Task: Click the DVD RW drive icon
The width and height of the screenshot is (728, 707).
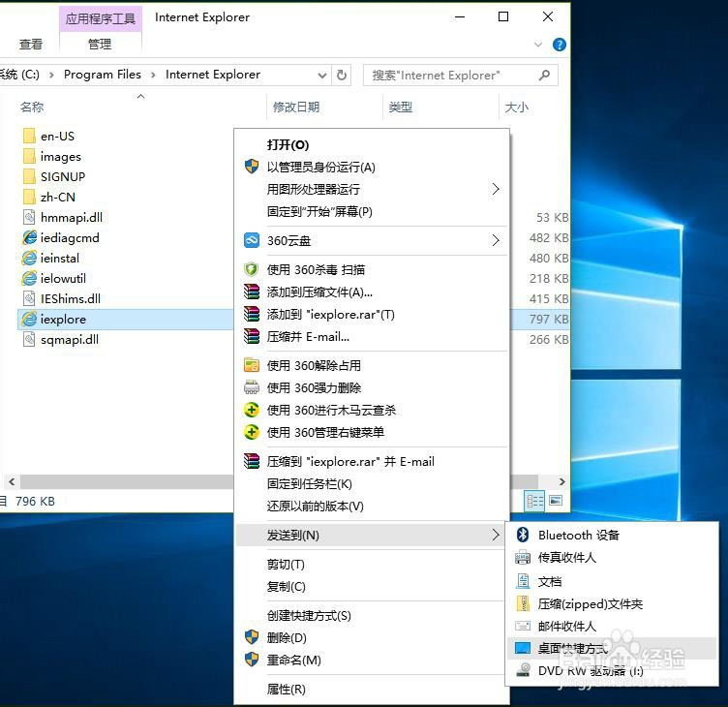Action: point(523,671)
